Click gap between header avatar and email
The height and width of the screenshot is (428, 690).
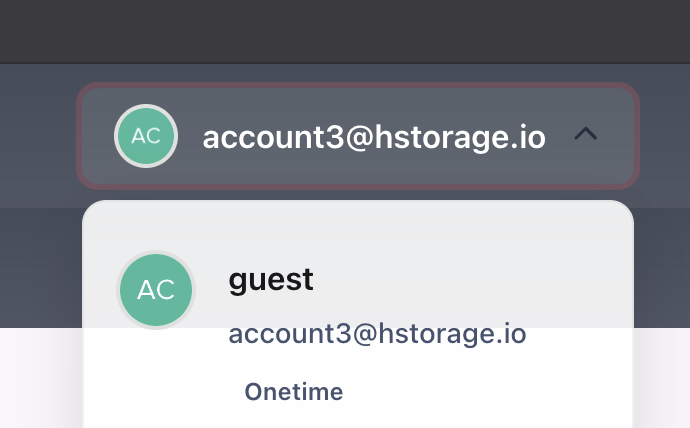coord(190,136)
